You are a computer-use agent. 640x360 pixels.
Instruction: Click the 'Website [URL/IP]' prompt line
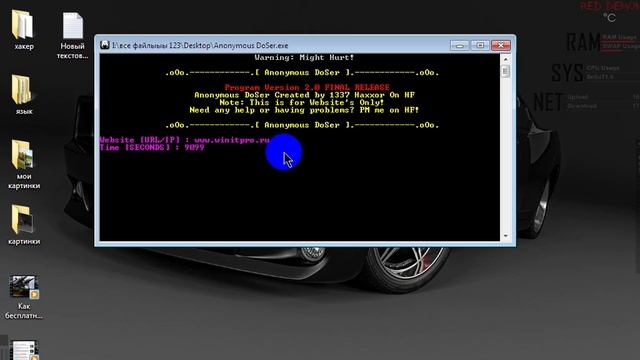[184, 140]
